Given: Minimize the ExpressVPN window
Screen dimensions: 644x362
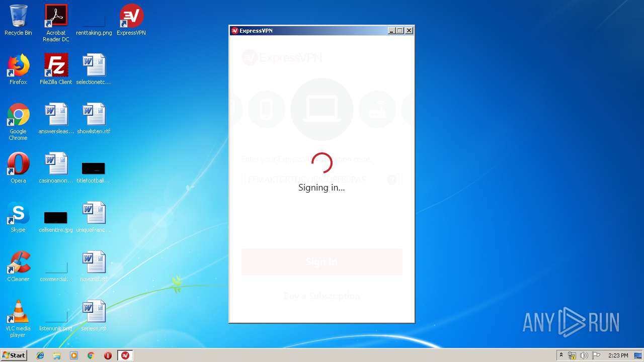Looking at the screenshot, I should [391, 31].
